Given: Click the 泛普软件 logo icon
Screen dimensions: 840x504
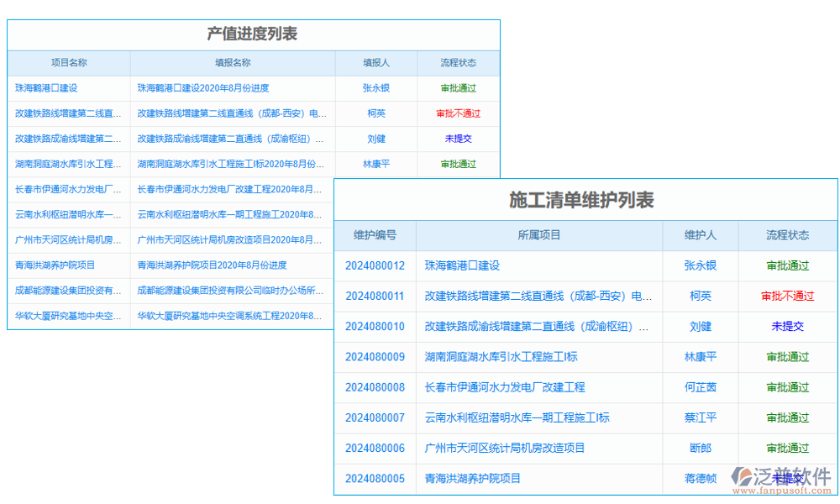Looking at the screenshot, I should 739,475.
